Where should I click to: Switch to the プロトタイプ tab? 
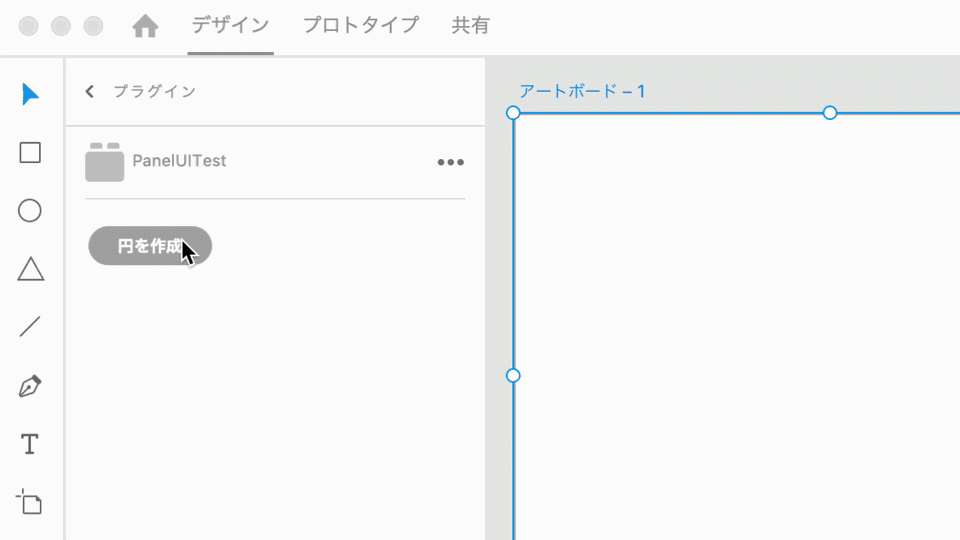pos(361,25)
